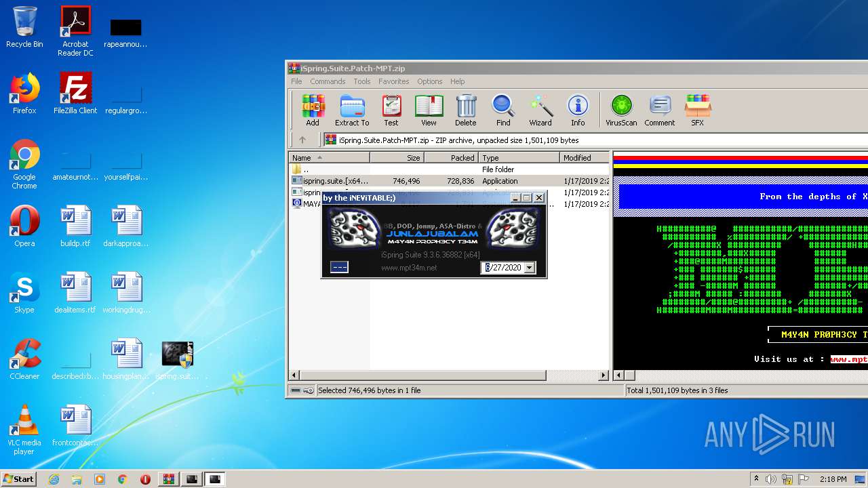
Task: Show hidden tray icons arrow
Action: pyautogui.click(x=756, y=479)
